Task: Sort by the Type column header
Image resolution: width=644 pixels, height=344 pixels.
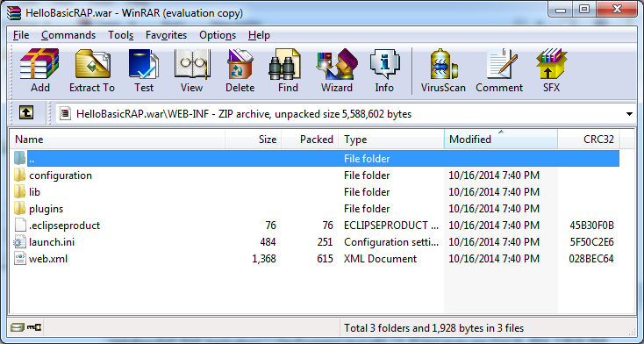Action: [391, 140]
